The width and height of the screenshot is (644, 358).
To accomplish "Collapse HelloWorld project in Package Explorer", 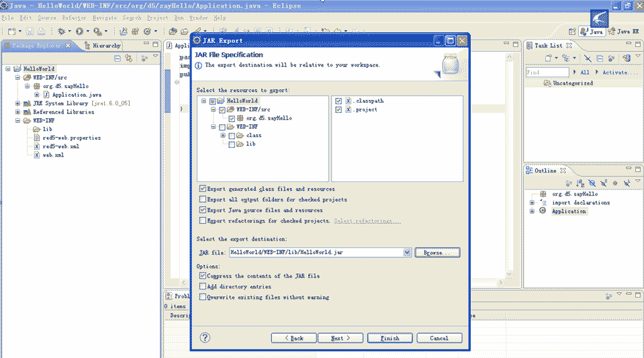I will pos(8,69).
